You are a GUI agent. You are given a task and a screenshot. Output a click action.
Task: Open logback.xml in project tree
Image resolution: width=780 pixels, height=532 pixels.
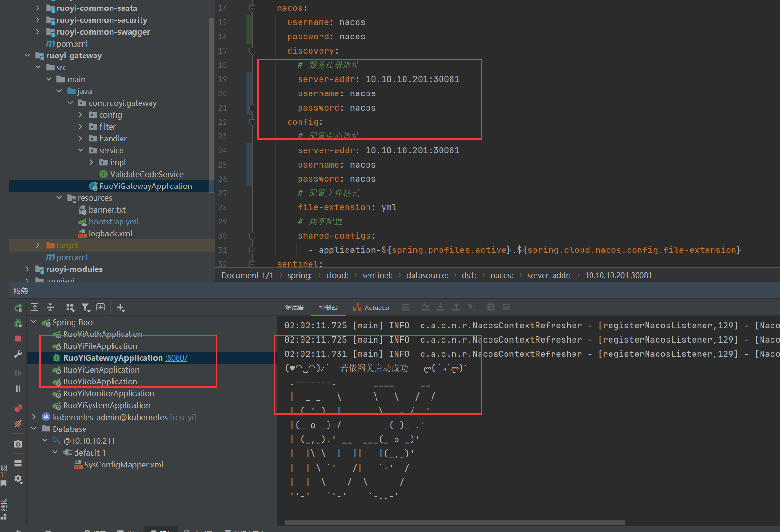110,233
